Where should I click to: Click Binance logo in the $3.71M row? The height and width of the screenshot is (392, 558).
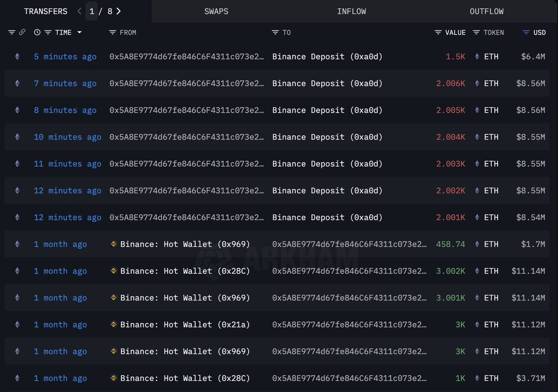113,379
